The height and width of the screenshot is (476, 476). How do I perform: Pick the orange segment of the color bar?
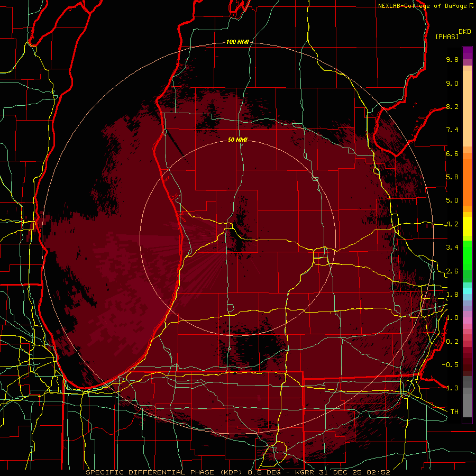tap(467, 179)
